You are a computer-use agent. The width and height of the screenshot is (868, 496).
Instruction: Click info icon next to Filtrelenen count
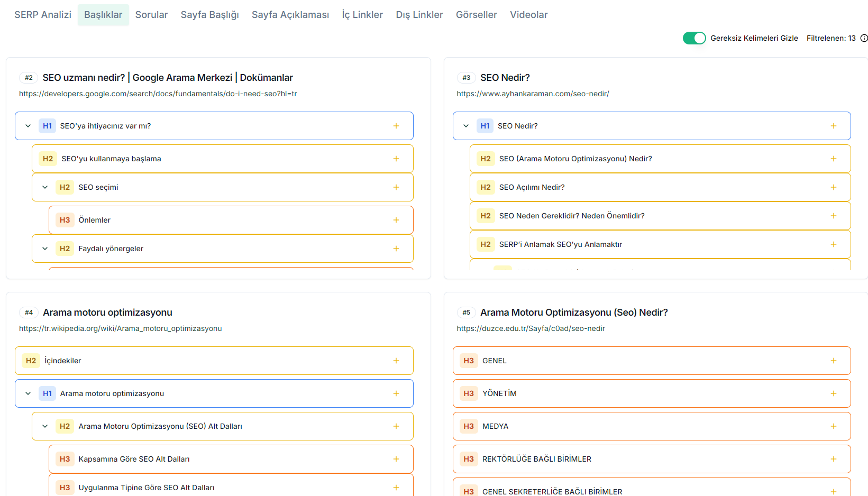pyautogui.click(x=864, y=38)
